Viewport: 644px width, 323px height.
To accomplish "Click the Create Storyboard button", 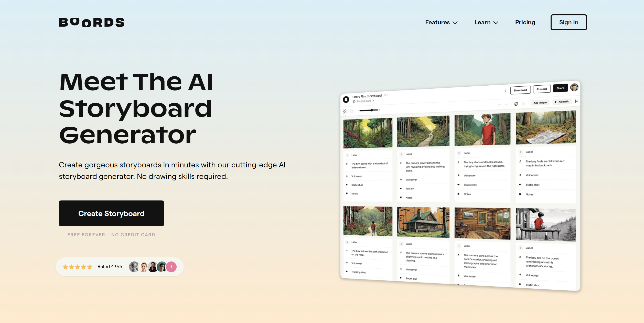I will (x=111, y=213).
